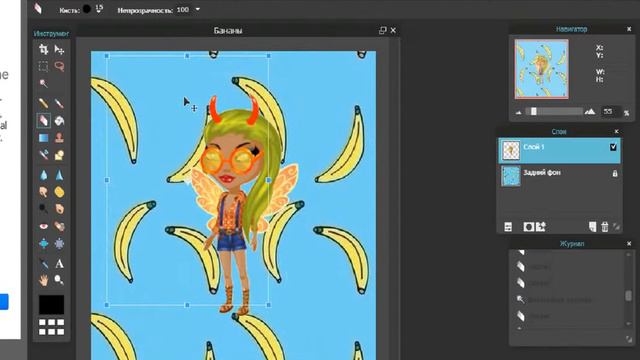Viewport: 640px width, 360px height.
Task: Select the Задний фон layer
Action: point(559,176)
